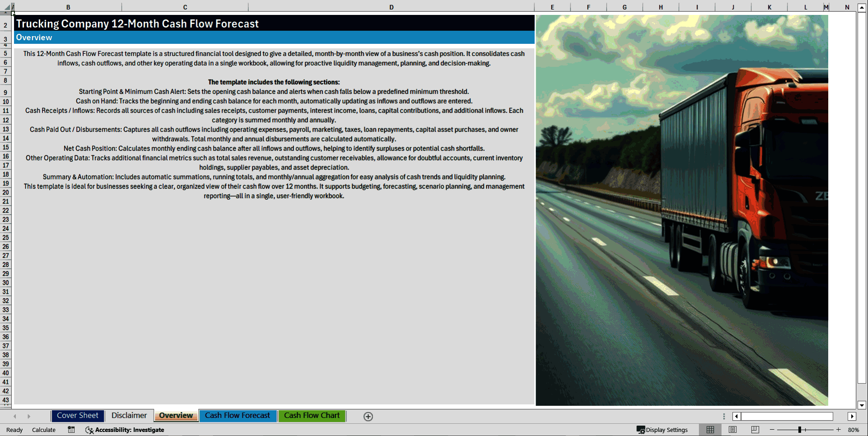Switch to Page Layout view icon

coord(732,430)
